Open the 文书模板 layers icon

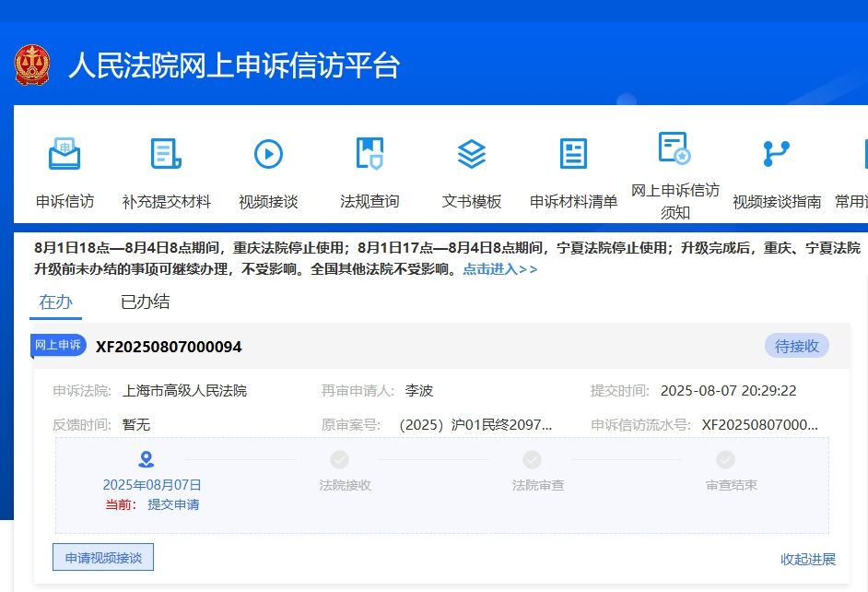coord(472,154)
